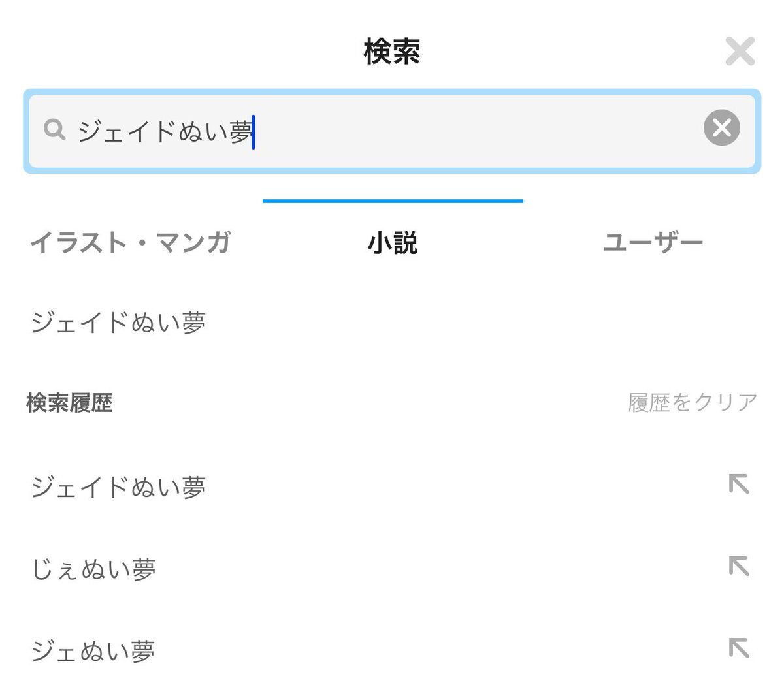Tap the fill-in arrow beside history entry ジェイドぬい夢
784x700 pixels.
tap(739, 485)
